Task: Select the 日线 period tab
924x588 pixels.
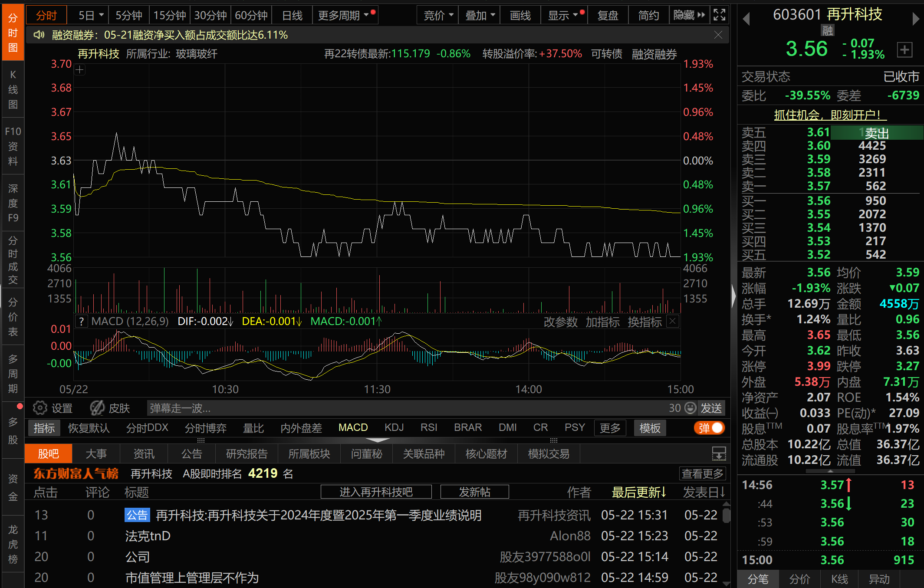Action: 292,16
